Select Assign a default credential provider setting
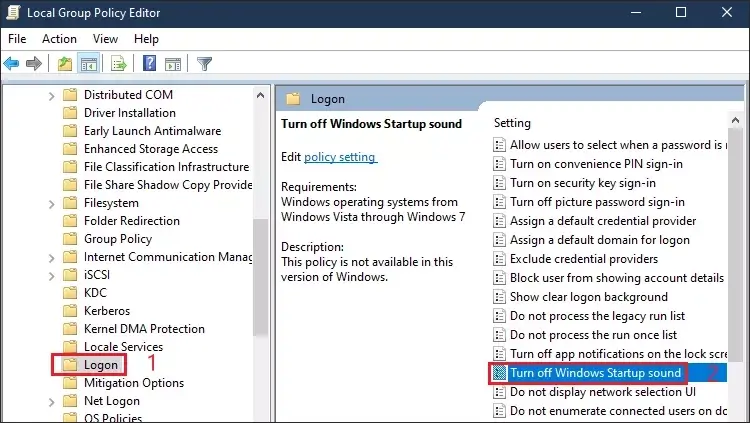The height and width of the screenshot is (423, 750). pyautogui.click(x=603, y=221)
